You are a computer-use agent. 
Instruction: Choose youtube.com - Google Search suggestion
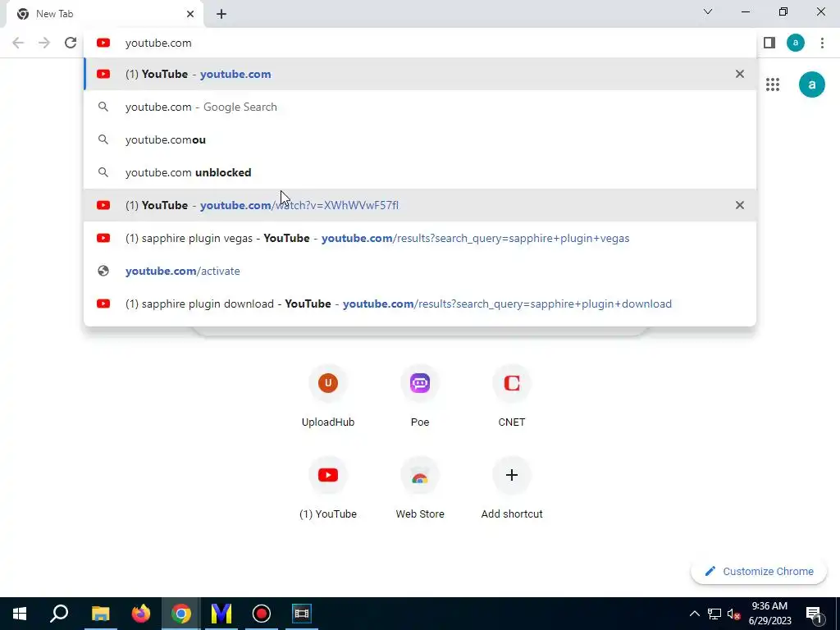(420, 107)
